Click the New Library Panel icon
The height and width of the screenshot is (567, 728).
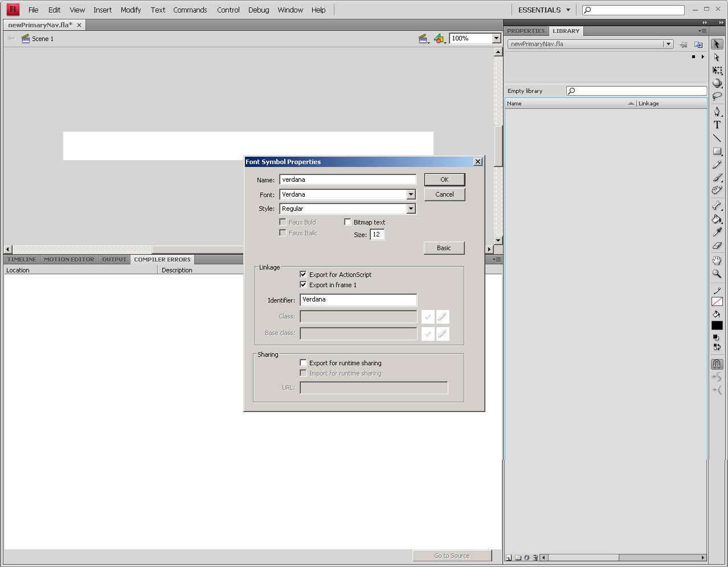pyautogui.click(x=698, y=44)
